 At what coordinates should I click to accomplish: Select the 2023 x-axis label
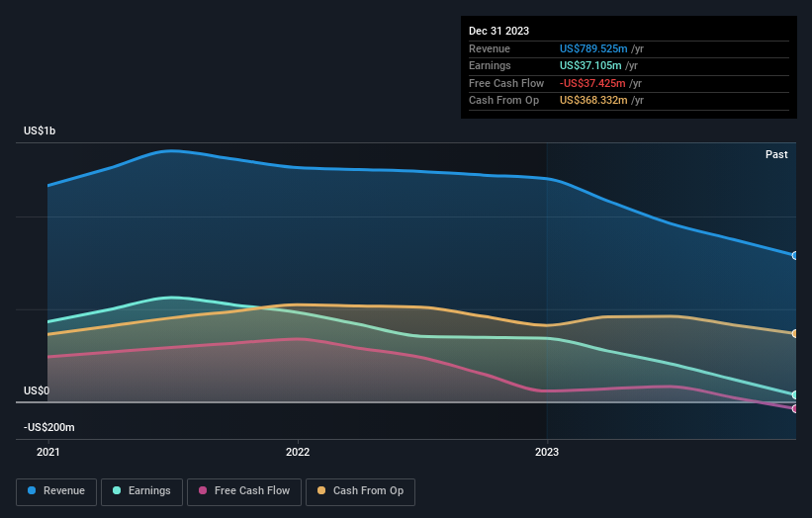[x=547, y=453]
